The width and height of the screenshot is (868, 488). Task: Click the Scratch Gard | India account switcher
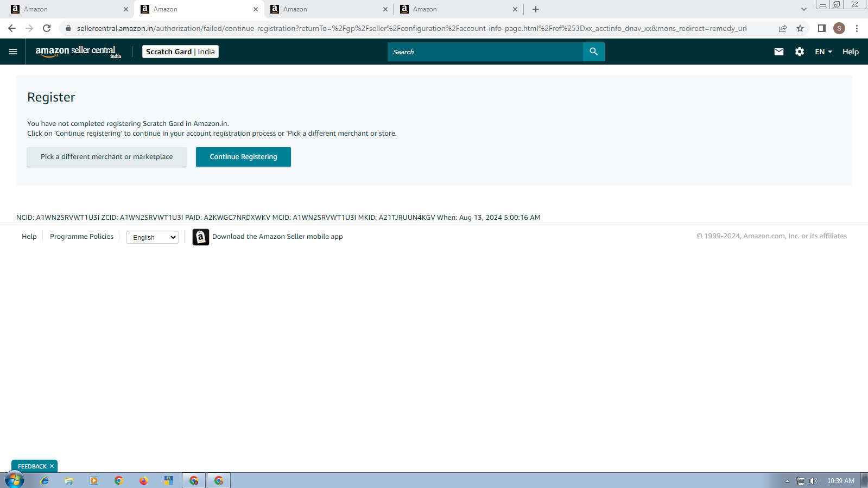tap(180, 52)
